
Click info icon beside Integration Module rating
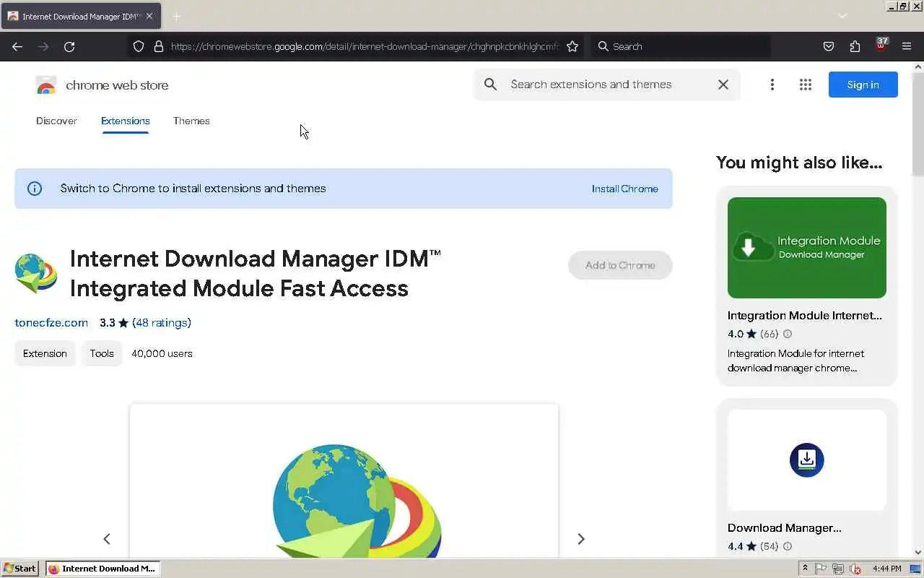click(x=788, y=334)
